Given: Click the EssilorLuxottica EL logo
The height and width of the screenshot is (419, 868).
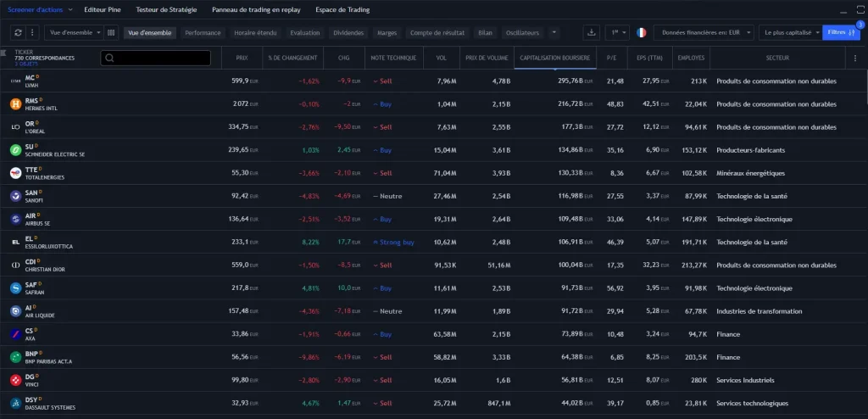Looking at the screenshot, I should click(15, 243).
